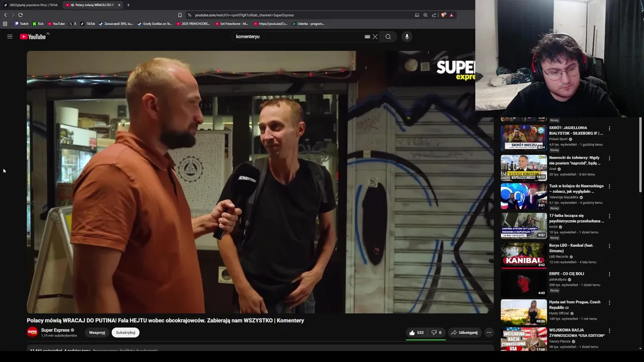Screen dimensions: 644x362
Task: Go back with browser back arrow
Action: [6, 15]
